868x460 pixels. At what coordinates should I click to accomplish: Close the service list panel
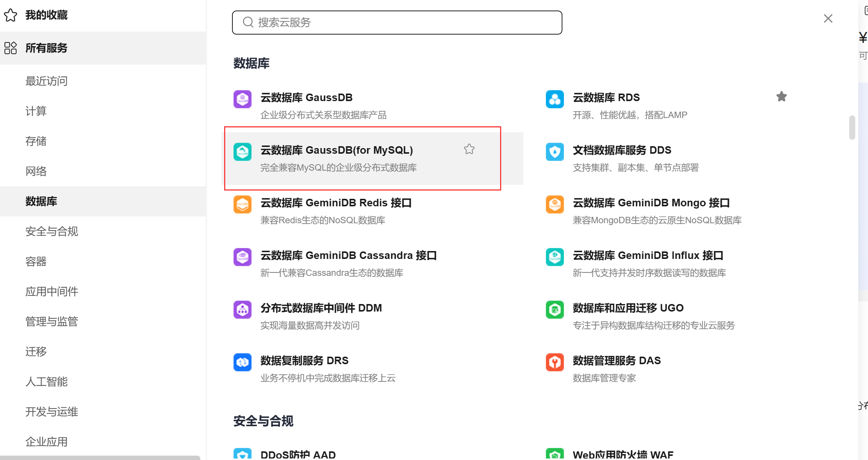tap(828, 18)
